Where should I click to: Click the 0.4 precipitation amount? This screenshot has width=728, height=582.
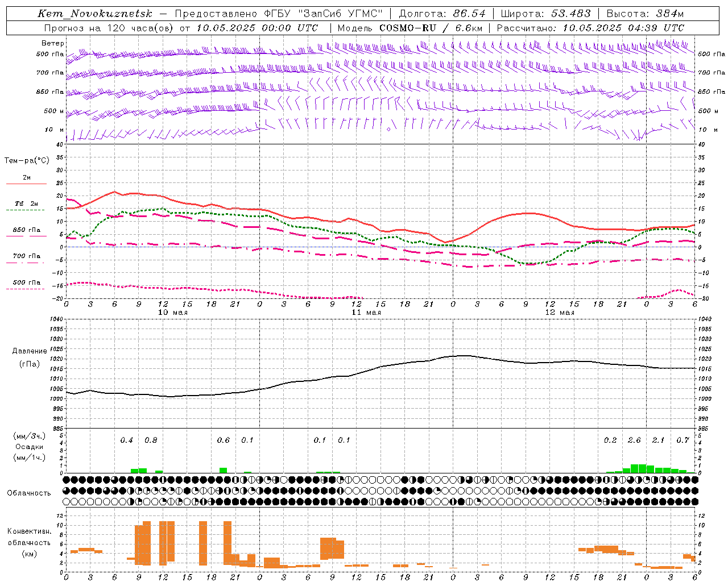coord(126,440)
